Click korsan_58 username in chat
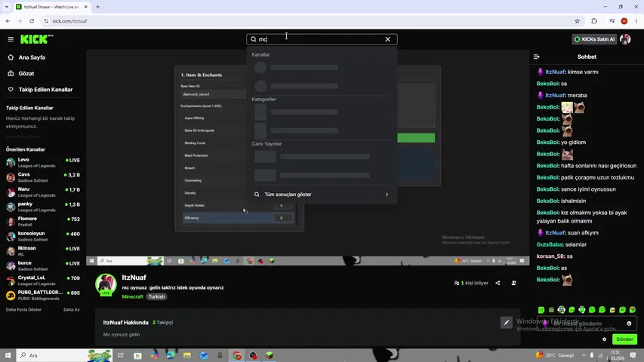The image size is (644, 362). point(550,256)
